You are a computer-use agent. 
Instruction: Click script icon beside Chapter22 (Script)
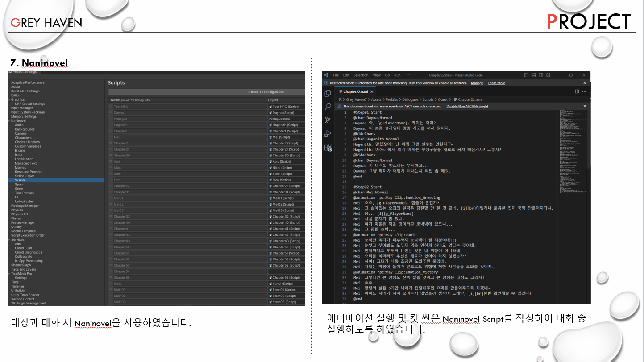270,186
